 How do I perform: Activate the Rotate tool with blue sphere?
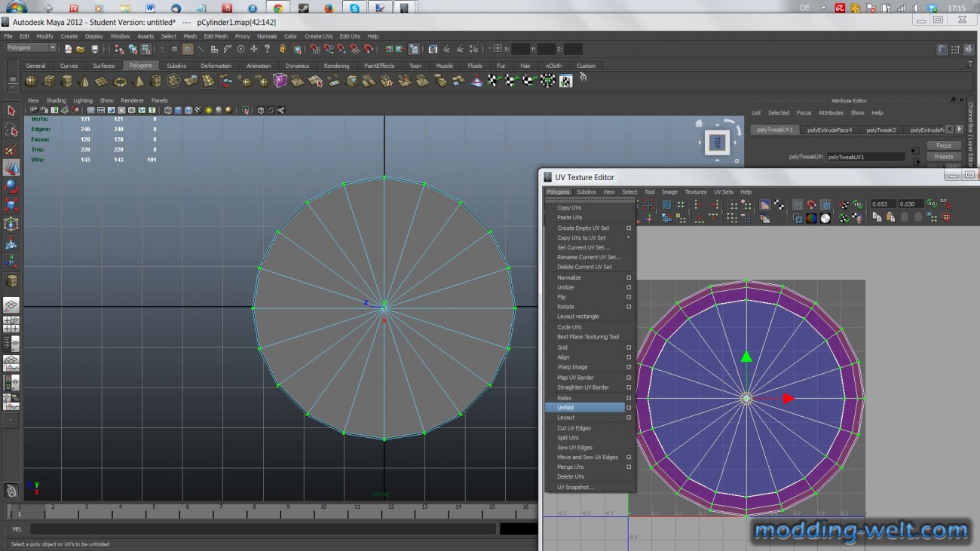[x=11, y=186]
